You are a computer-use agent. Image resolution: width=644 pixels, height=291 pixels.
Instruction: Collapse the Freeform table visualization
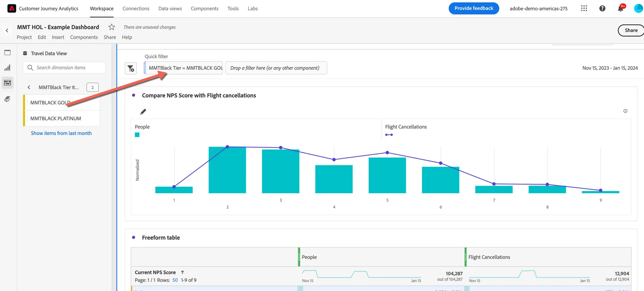coord(133,237)
